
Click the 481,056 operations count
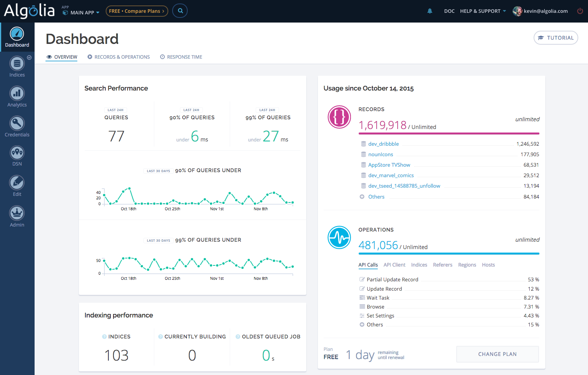pyautogui.click(x=378, y=245)
